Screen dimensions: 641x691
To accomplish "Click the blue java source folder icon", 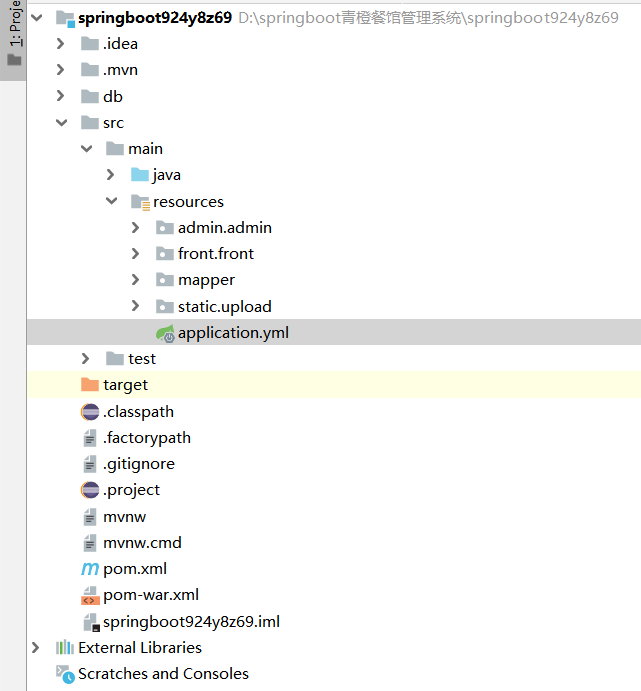I will point(139,175).
